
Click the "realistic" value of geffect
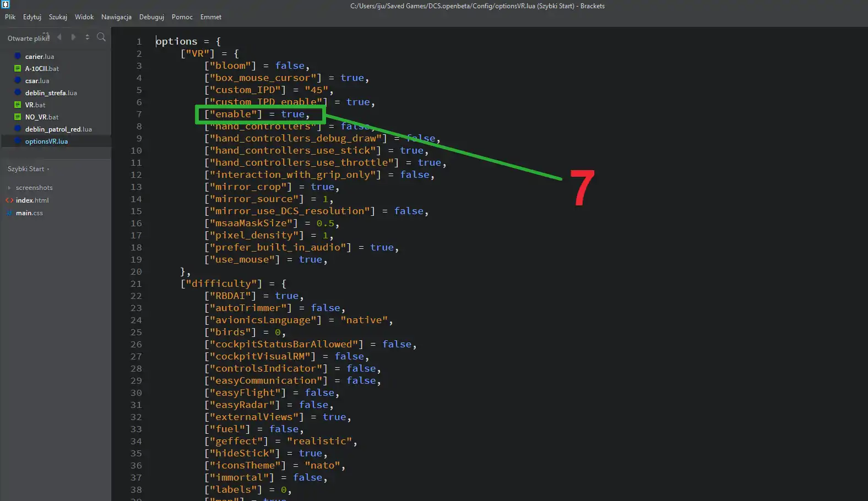coord(319,441)
